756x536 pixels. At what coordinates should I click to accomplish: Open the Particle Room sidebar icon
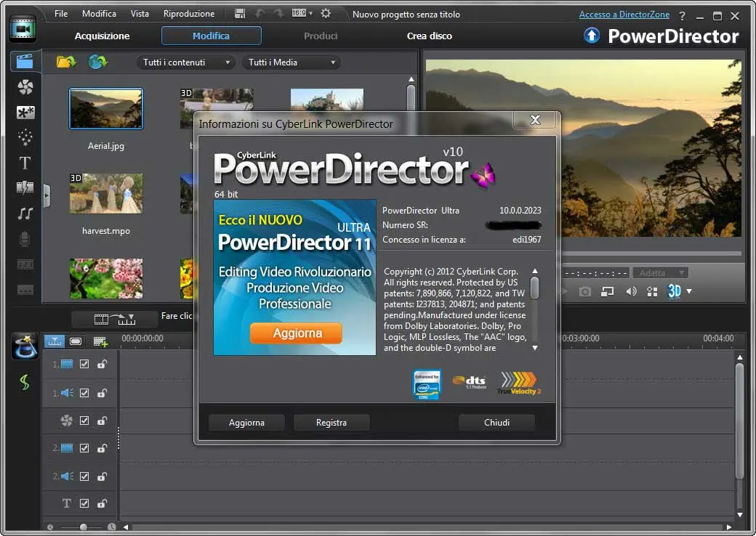[x=25, y=137]
